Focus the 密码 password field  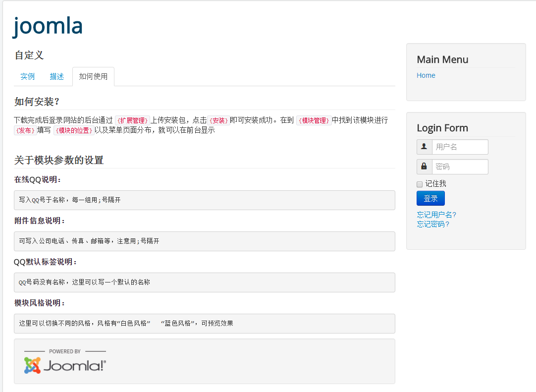click(x=460, y=167)
